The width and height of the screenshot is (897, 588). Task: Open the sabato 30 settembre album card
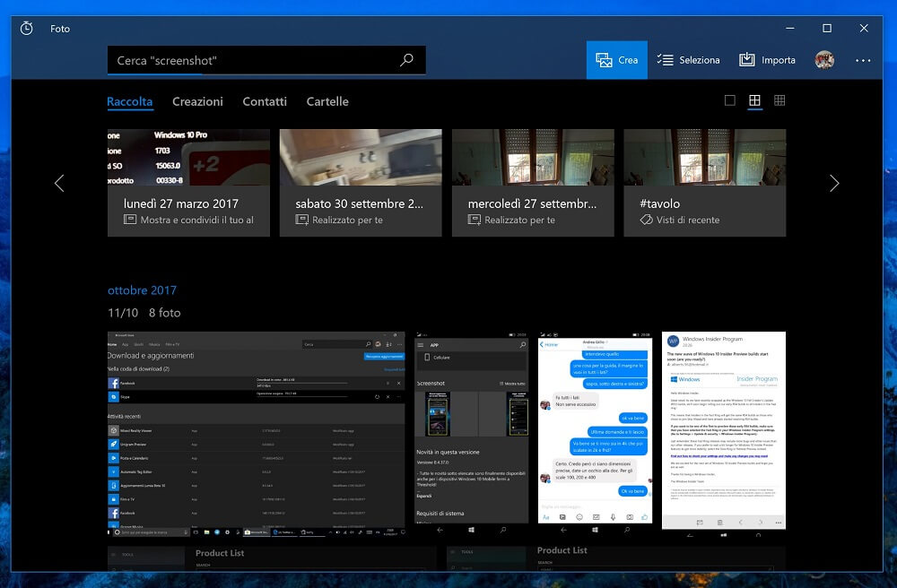pyautogui.click(x=361, y=183)
